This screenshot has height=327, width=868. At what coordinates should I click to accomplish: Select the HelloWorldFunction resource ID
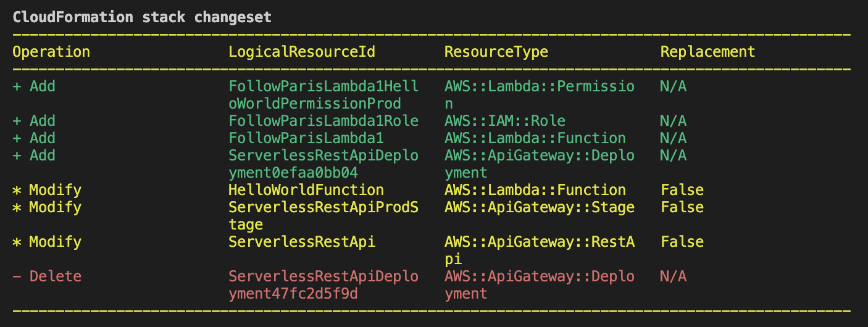pos(306,190)
